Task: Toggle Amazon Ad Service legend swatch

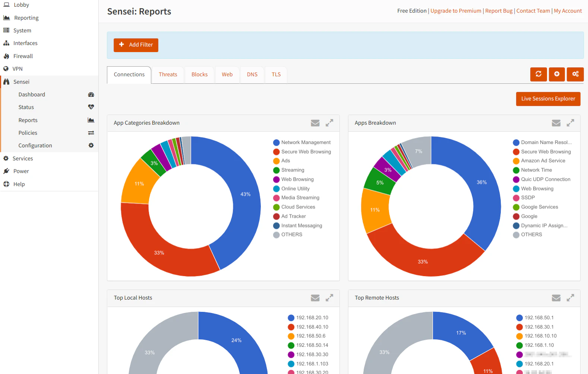Action: [516, 161]
